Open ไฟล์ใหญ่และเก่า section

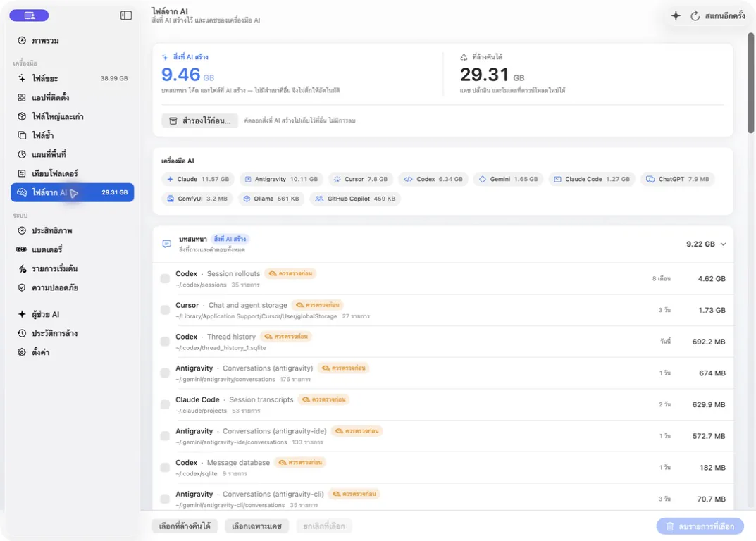[x=72, y=116]
